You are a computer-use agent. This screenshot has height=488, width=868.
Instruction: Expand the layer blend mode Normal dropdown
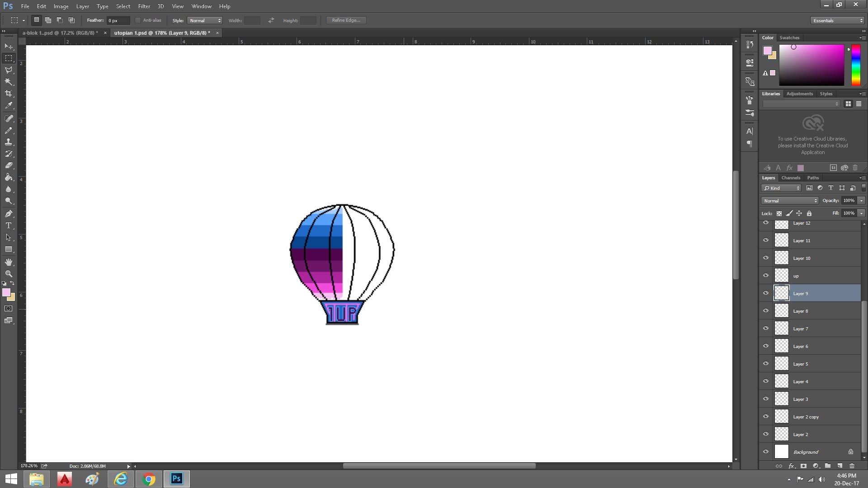[x=789, y=201]
